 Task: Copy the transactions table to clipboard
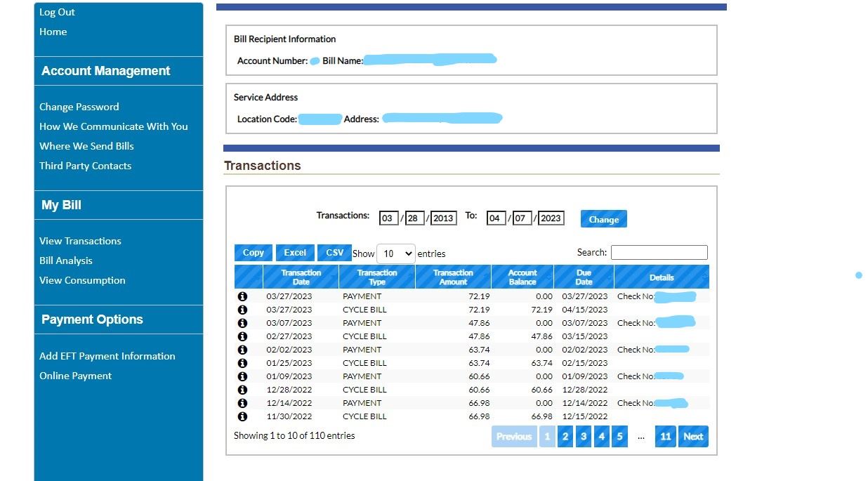click(253, 252)
